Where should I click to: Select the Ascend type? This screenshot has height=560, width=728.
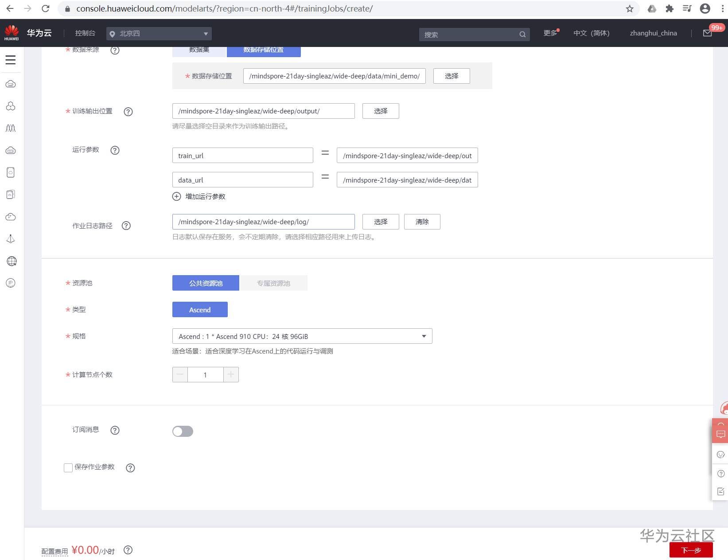(200, 310)
